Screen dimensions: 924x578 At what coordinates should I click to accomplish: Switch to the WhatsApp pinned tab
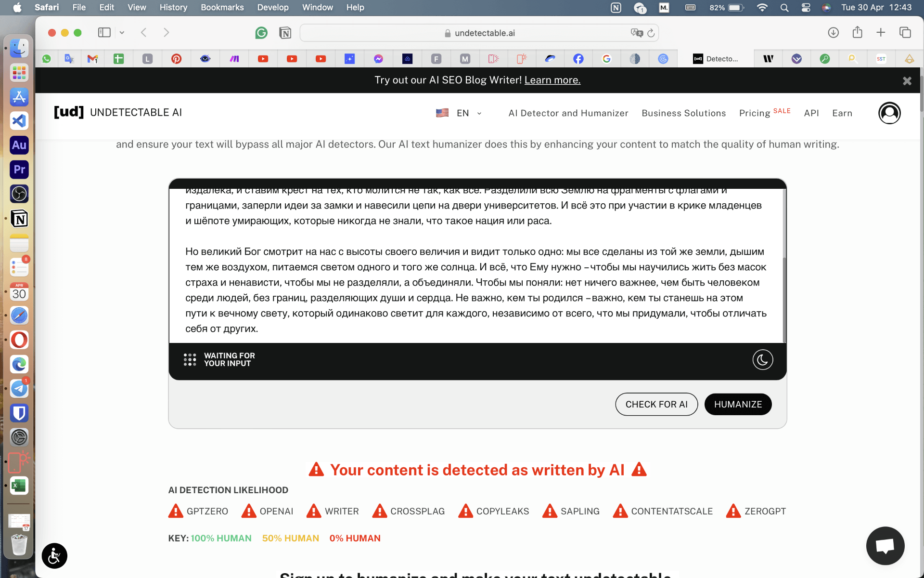point(47,59)
